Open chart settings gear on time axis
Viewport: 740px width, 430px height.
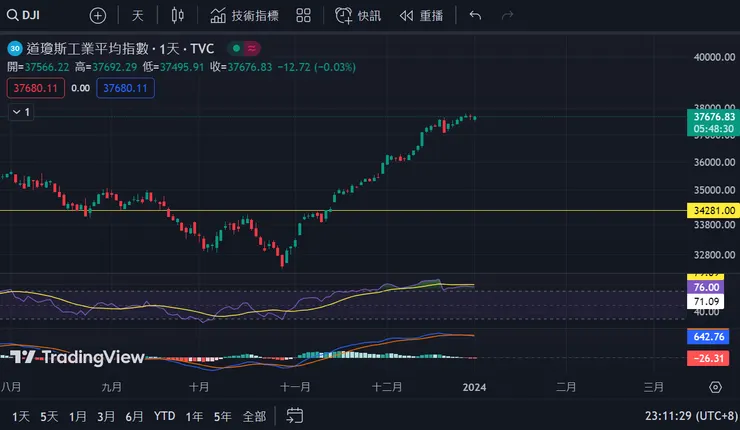[x=715, y=388]
